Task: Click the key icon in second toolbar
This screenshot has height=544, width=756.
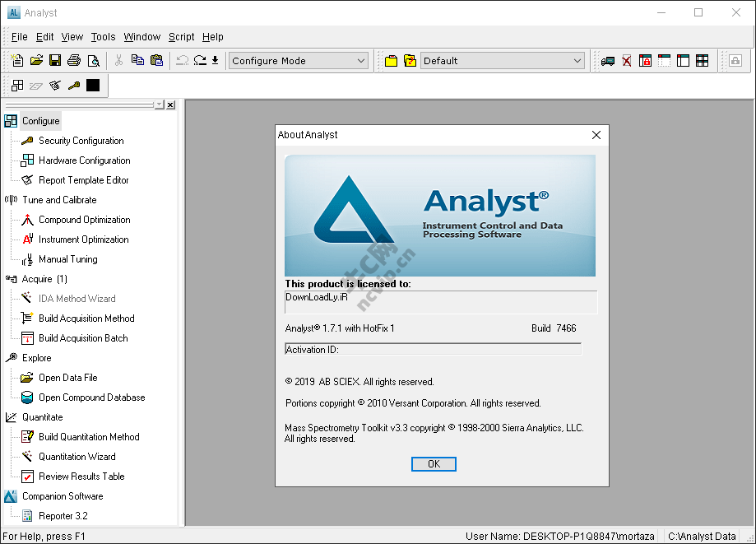Action: pyautogui.click(x=74, y=86)
